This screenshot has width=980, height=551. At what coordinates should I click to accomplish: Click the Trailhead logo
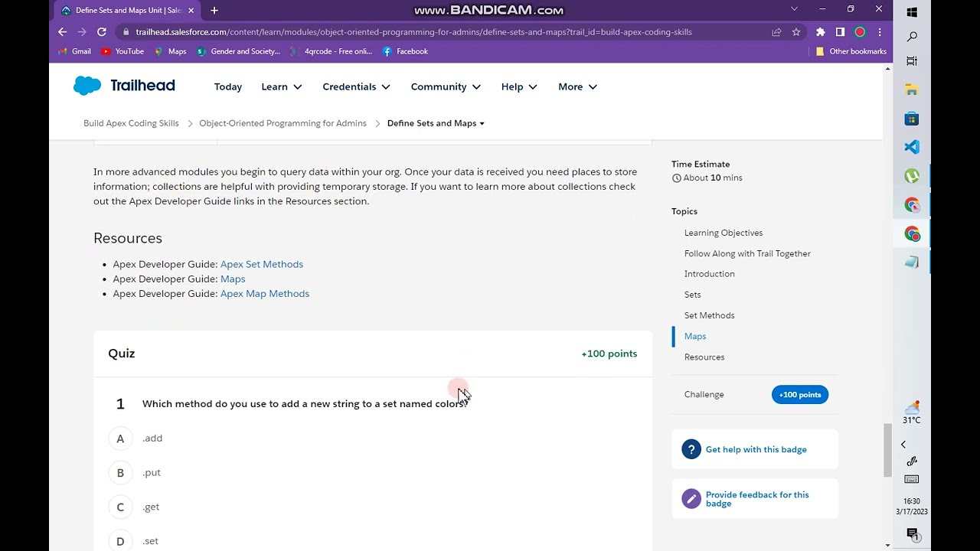coord(124,86)
